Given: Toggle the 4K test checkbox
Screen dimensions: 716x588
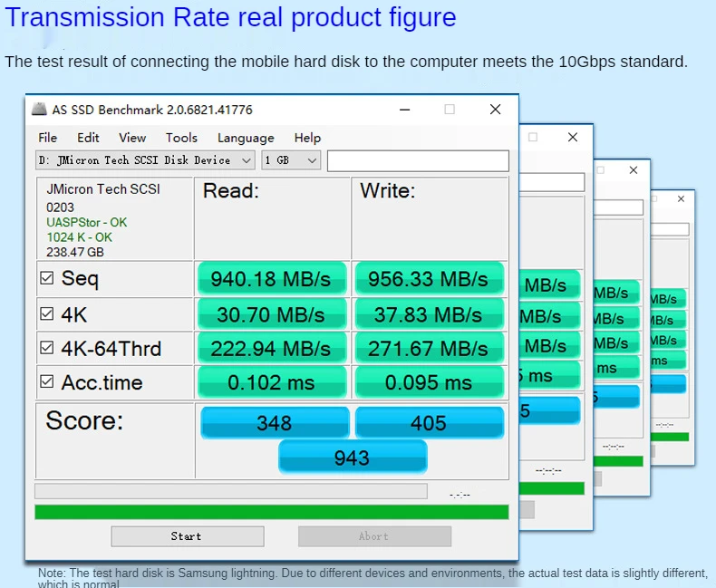Looking at the screenshot, I should tap(47, 314).
